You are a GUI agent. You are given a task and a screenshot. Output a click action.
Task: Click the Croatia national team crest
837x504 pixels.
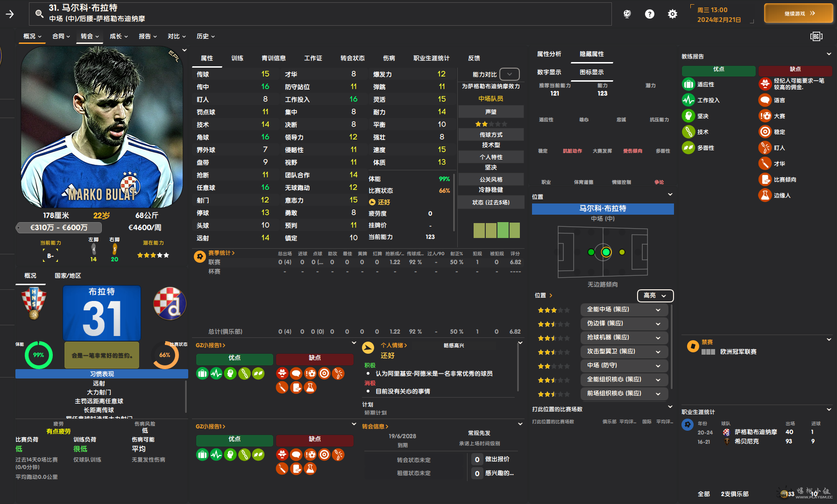(34, 303)
